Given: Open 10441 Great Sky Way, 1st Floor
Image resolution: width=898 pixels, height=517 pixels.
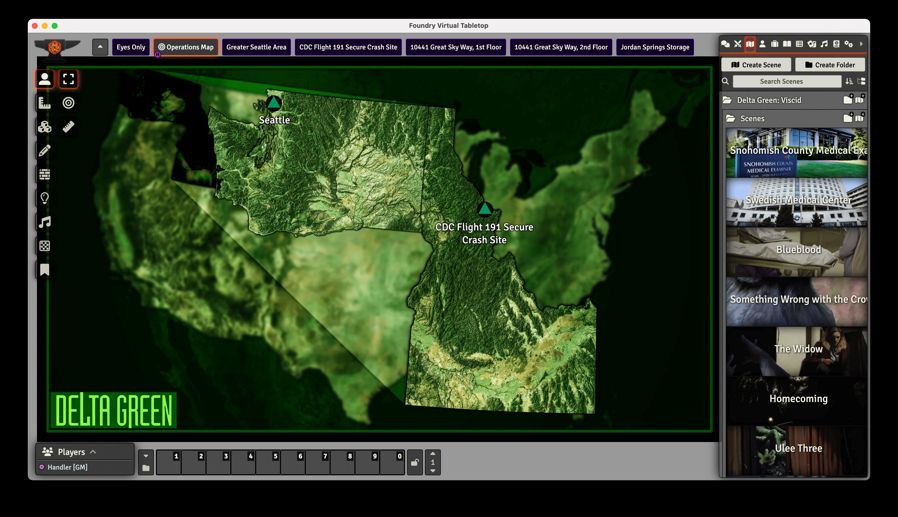Looking at the screenshot, I should (456, 47).
